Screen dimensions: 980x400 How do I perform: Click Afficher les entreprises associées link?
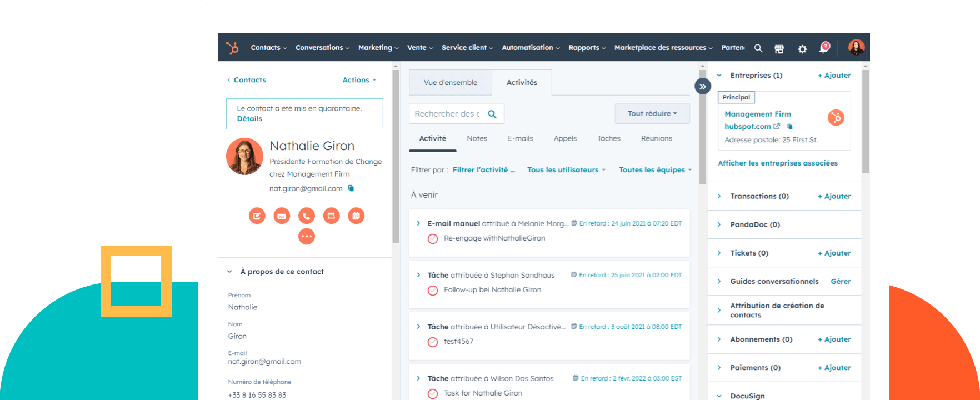777,163
